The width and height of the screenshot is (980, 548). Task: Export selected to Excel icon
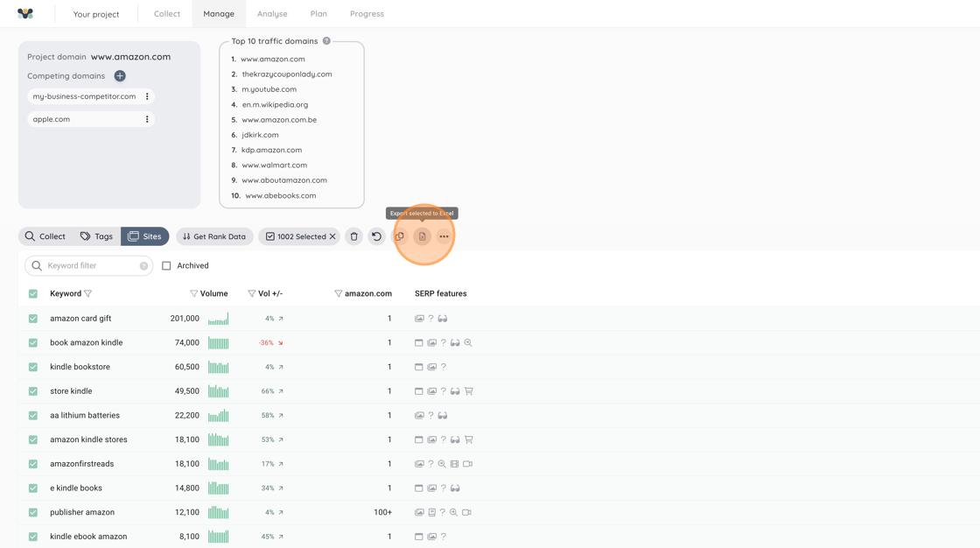pos(422,236)
